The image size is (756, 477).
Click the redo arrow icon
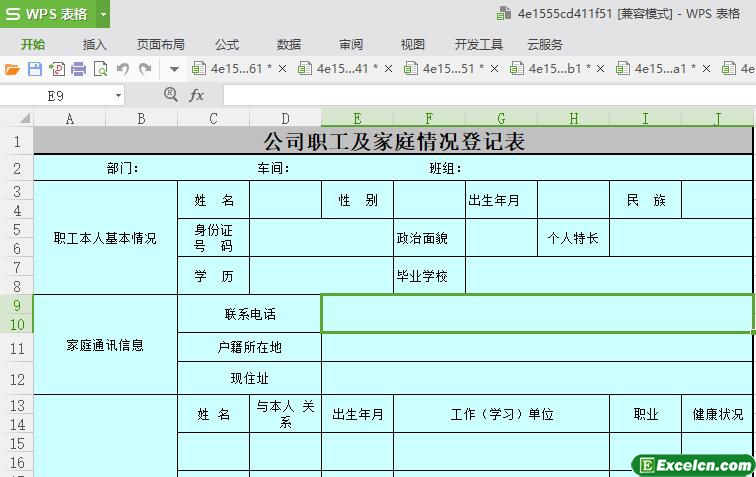[145, 69]
